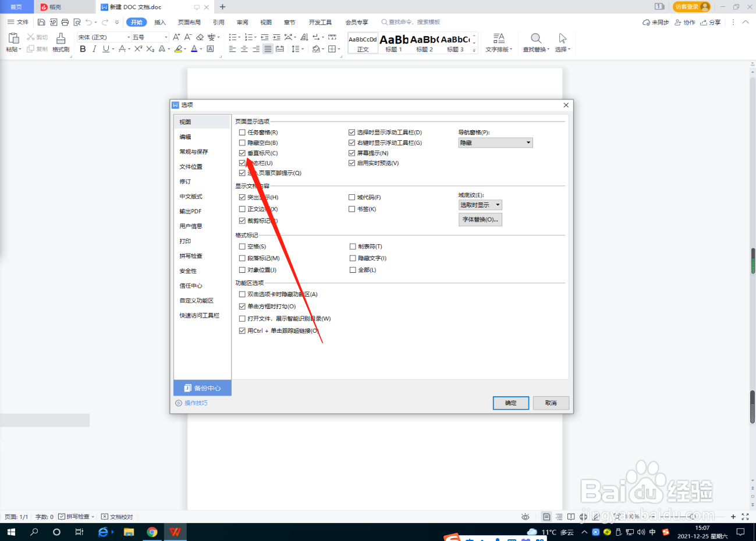Click the Undo arrow icon
The width and height of the screenshot is (756, 541).
tap(88, 22)
